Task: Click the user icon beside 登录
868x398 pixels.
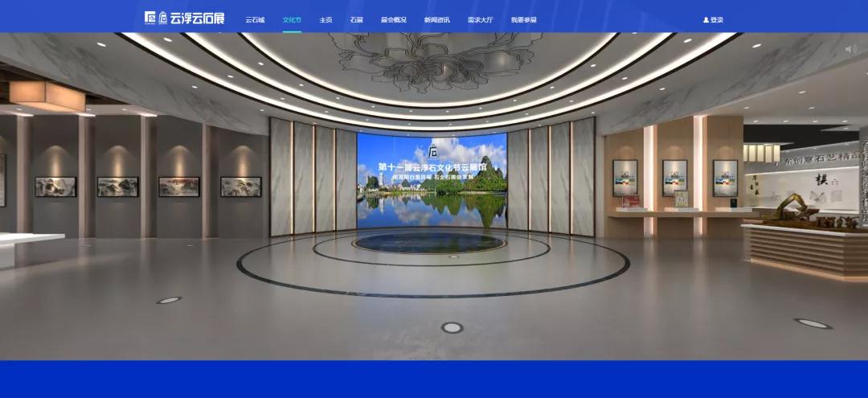Action: tap(706, 20)
